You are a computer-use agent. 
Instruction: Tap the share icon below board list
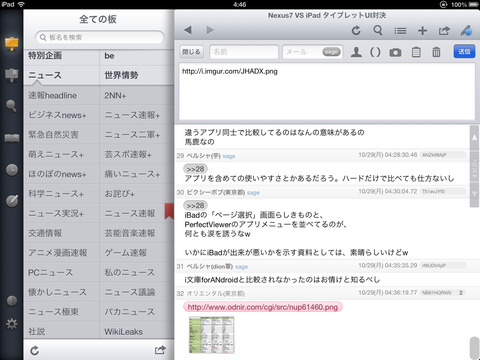160,350
